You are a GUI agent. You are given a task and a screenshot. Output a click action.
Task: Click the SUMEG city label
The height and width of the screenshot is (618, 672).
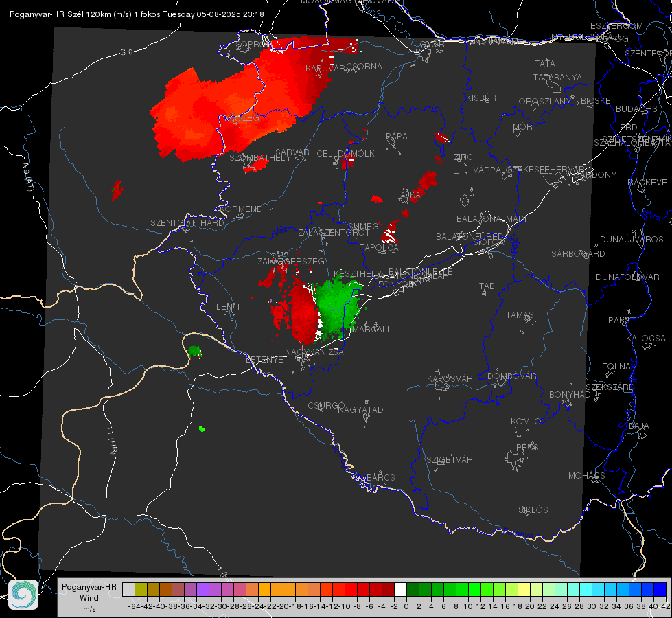(x=363, y=226)
